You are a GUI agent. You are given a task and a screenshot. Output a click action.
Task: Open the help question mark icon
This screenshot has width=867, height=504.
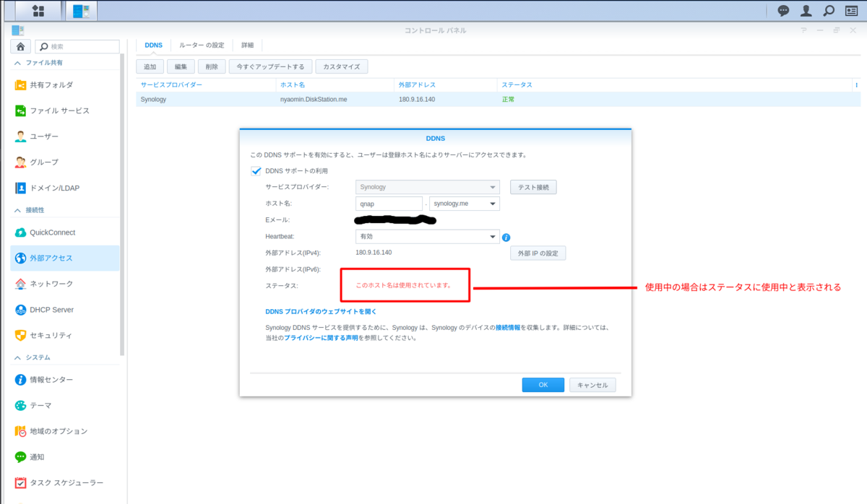(x=803, y=30)
